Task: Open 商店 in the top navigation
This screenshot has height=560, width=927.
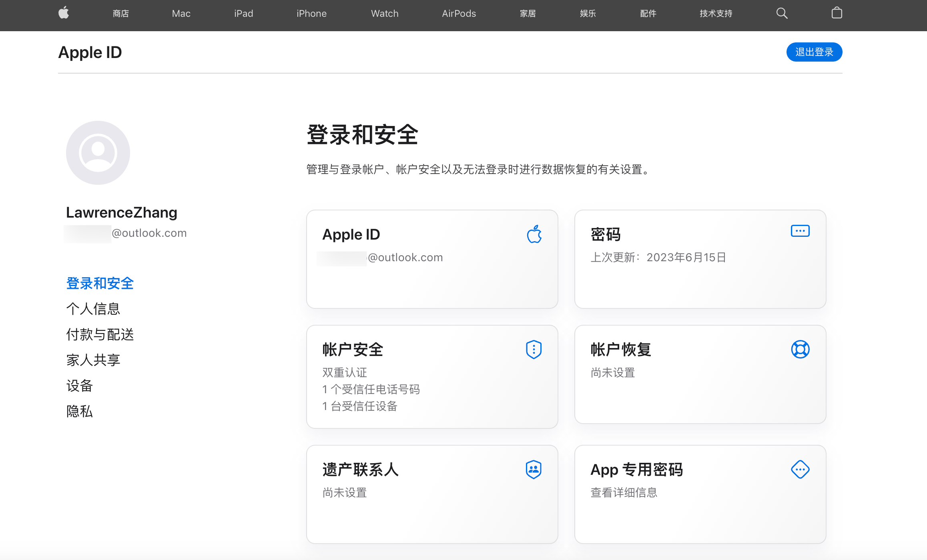Action: [120, 14]
